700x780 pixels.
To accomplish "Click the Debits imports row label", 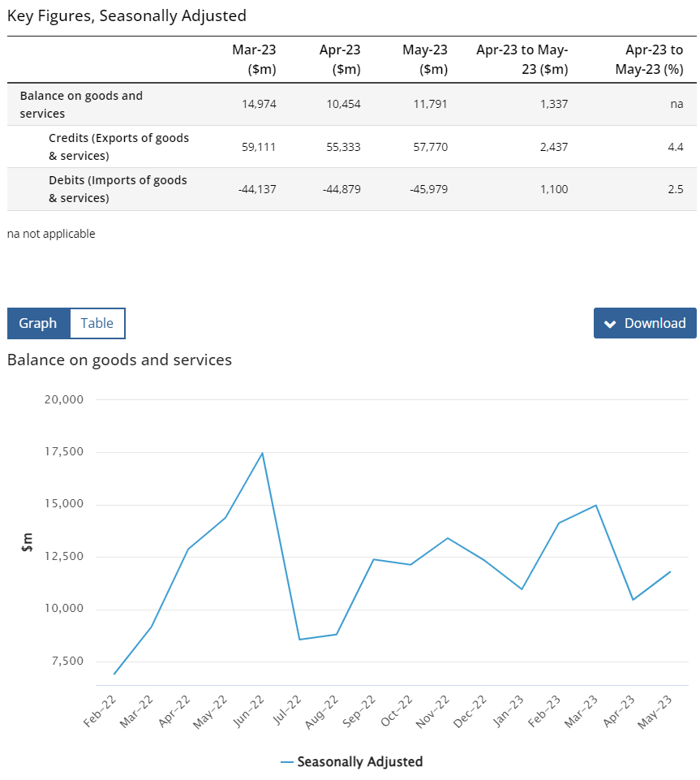I will point(118,189).
